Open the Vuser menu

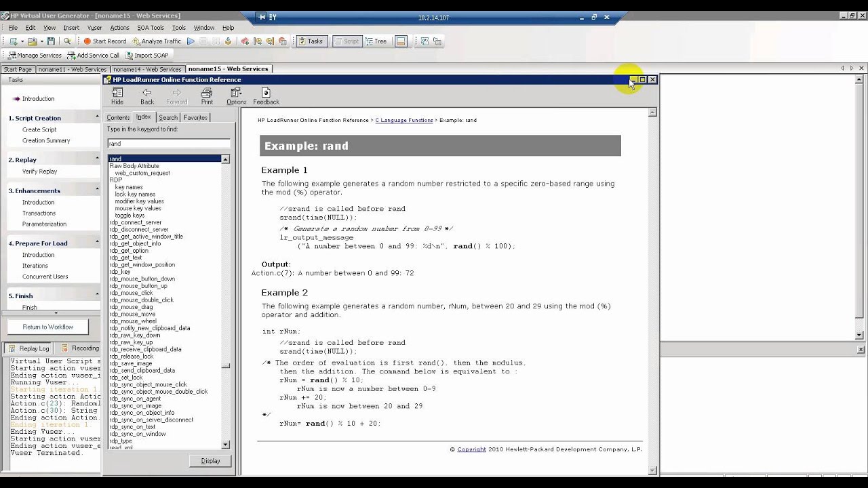(95, 28)
